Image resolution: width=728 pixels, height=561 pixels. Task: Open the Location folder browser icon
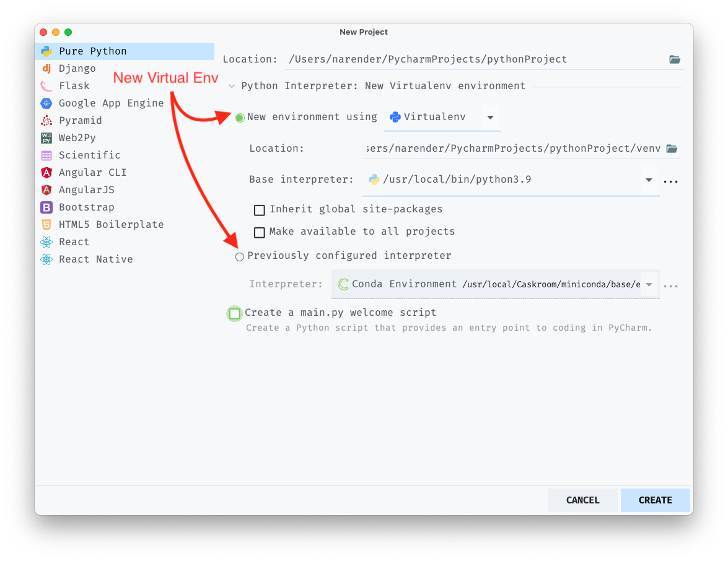click(675, 59)
